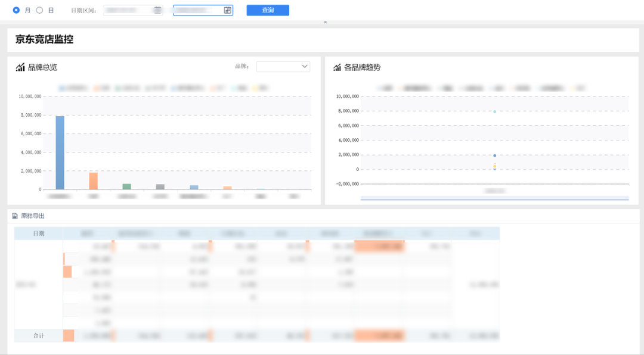The image size is (644, 355).
Task: Click the highlighted orange cell in 合计 row
Action: click(x=379, y=335)
